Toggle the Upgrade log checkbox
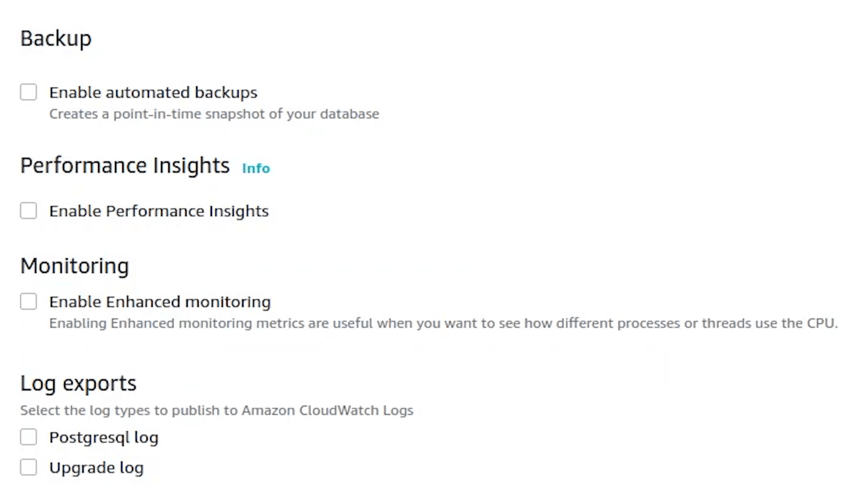 point(28,467)
